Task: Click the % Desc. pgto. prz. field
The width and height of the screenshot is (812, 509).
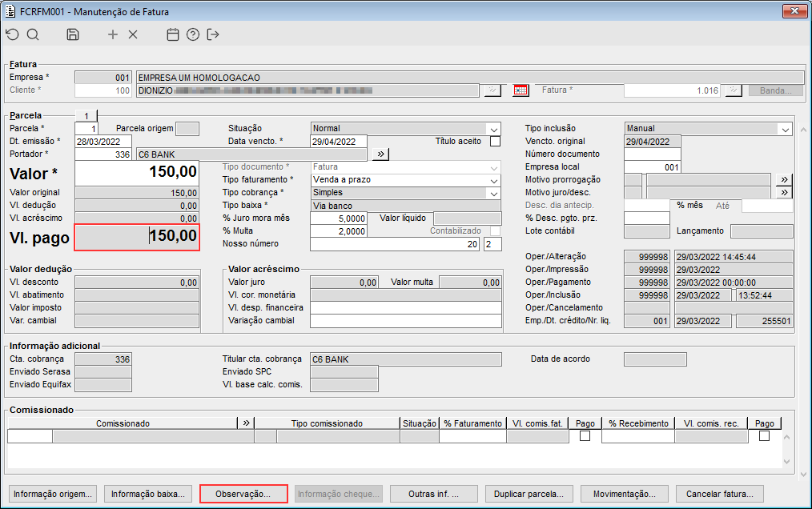Action: point(647,218)
